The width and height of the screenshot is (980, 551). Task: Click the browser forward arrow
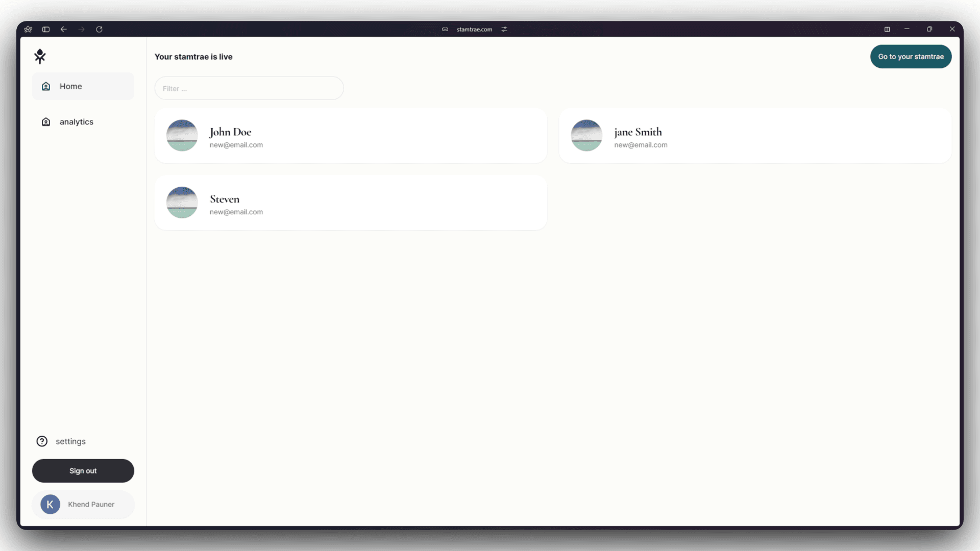click(82, 29)
